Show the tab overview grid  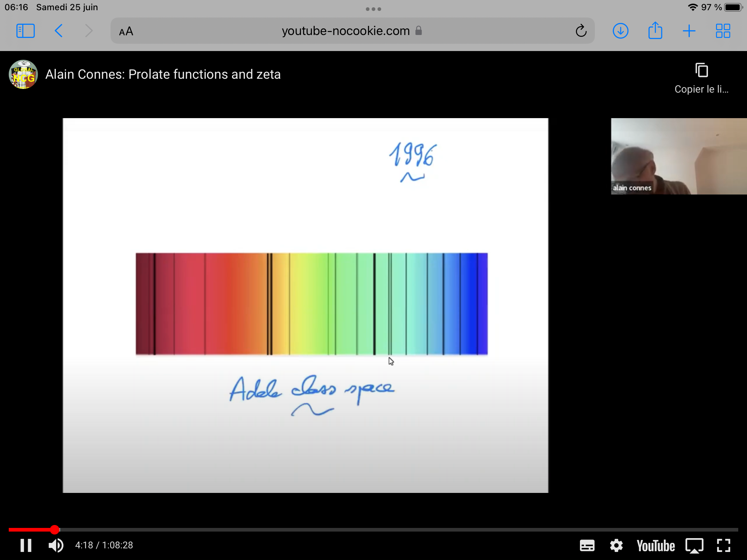click(723, 31)
